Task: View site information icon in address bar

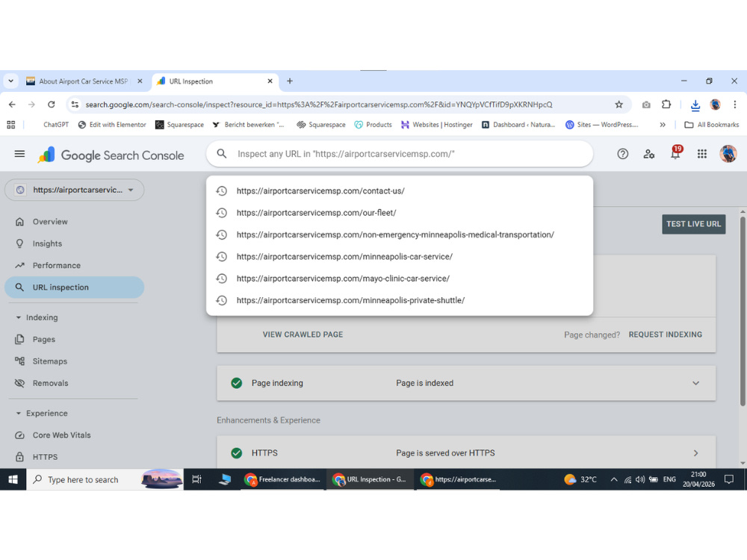Action: pyautogui.click(x=75, y=105)
